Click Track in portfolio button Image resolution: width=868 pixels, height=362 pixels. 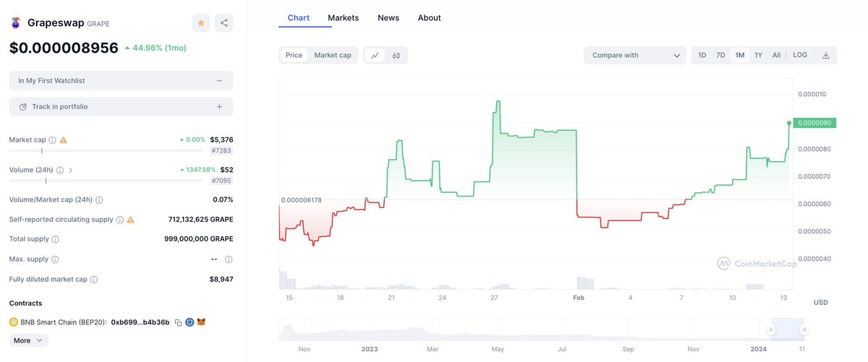pos(122,107)
